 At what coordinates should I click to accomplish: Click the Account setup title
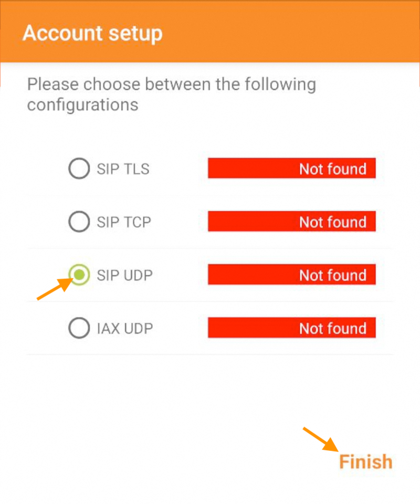coord(92,33)
